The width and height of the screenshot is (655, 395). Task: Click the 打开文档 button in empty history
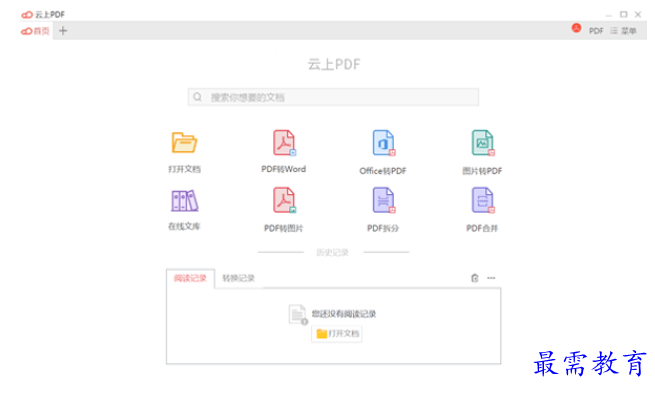[x=337, y=334]
